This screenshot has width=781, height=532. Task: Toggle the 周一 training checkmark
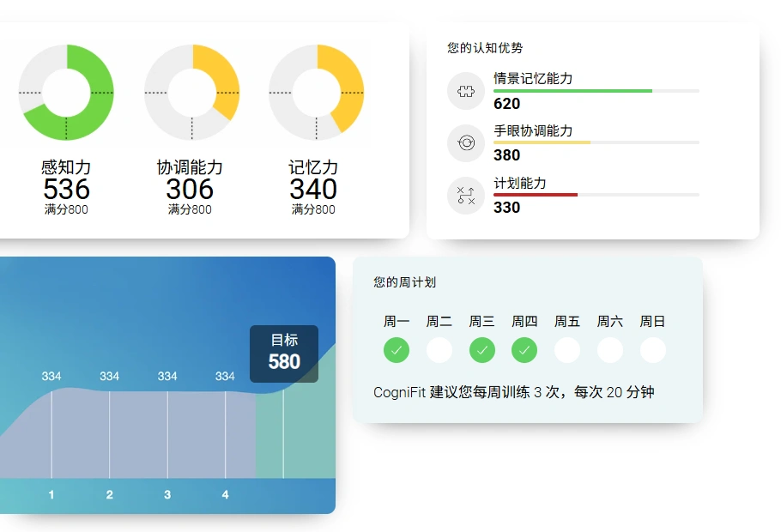click(397, 350)
